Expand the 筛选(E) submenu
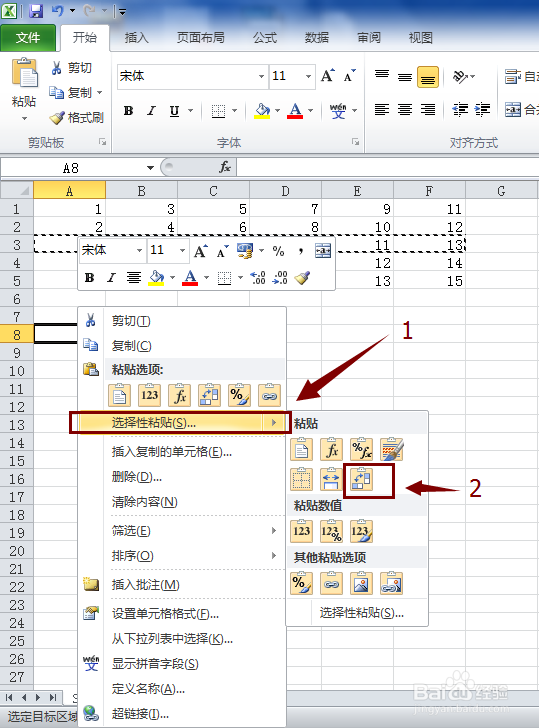 [182, 531]
